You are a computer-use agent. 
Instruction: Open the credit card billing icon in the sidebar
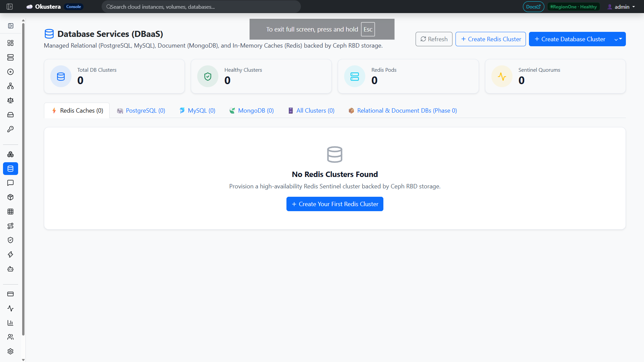pyautogui.click(x=10, y=294)
